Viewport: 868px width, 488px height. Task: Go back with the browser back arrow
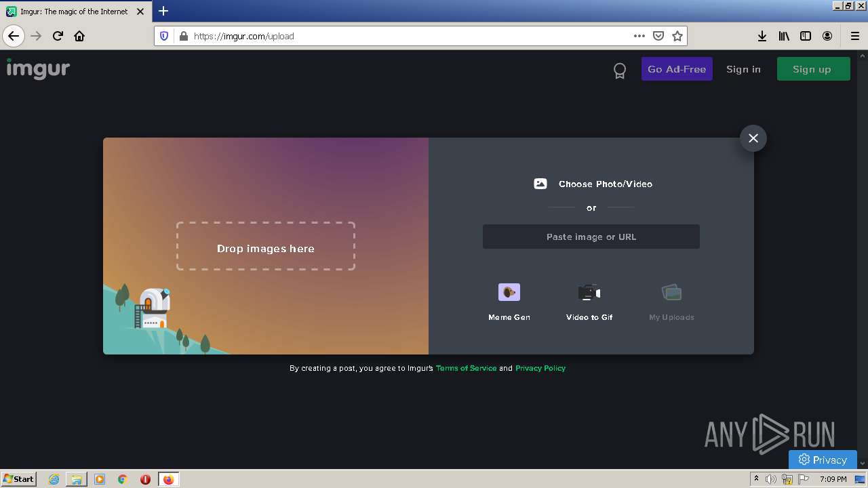tap(14, 36)
